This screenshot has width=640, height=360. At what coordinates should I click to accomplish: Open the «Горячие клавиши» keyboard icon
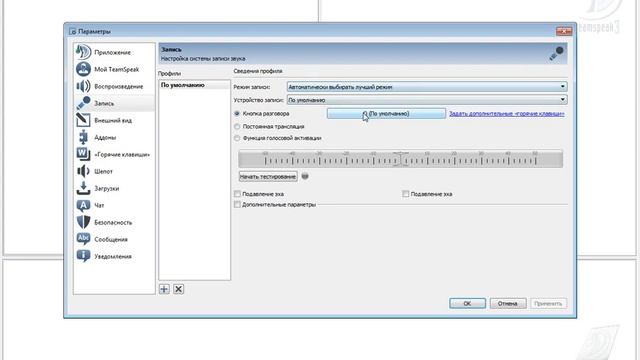click(83, 154)
